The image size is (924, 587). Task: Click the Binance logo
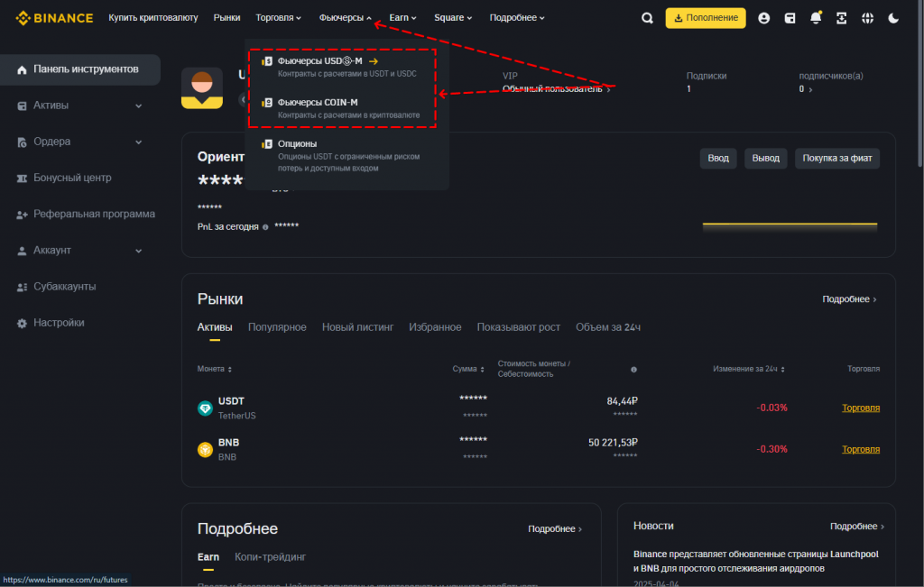coord(54,18)
